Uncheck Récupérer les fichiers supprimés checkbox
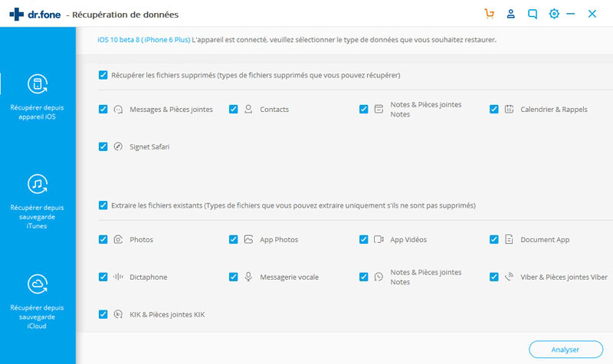 coord(103,74)
